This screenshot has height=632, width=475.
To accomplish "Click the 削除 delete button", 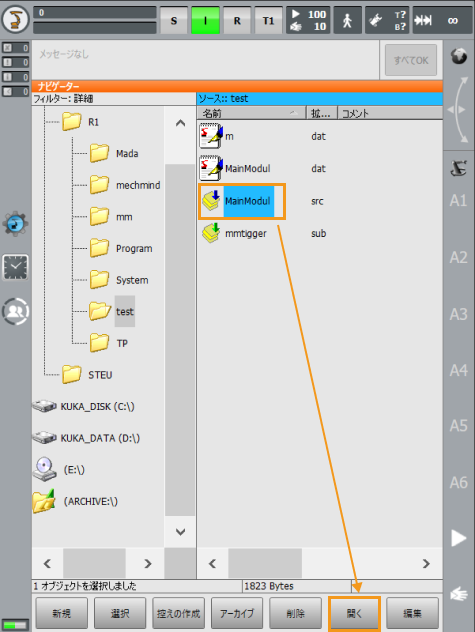I will (296, 613).
